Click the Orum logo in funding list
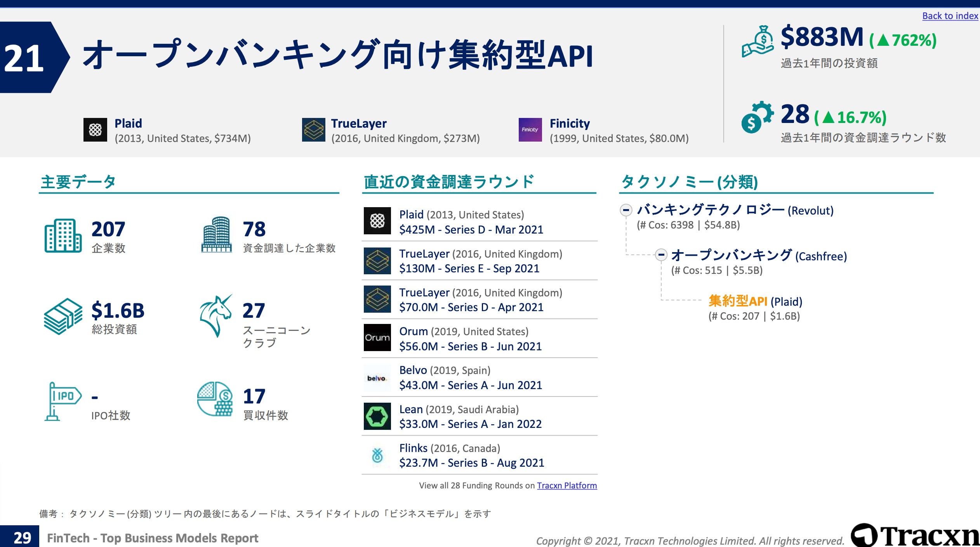Screen dimensions: 980x547 click(377, 338)
